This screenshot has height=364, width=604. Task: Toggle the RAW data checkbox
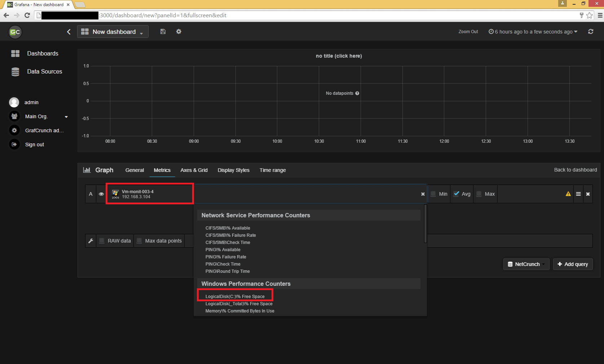point(102,241)
